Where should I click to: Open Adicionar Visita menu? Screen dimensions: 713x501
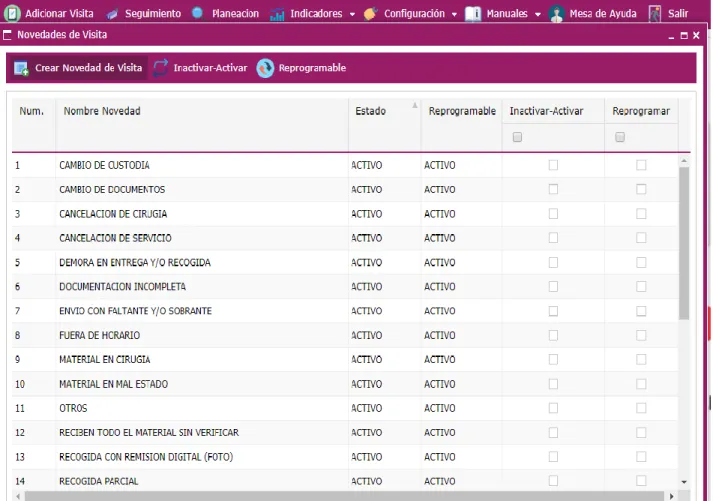click(x=59, y=14)
